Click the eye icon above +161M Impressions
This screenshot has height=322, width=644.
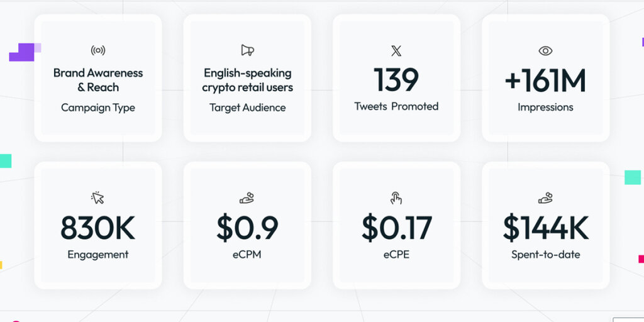pyautogui.click(x=545, y=51)
